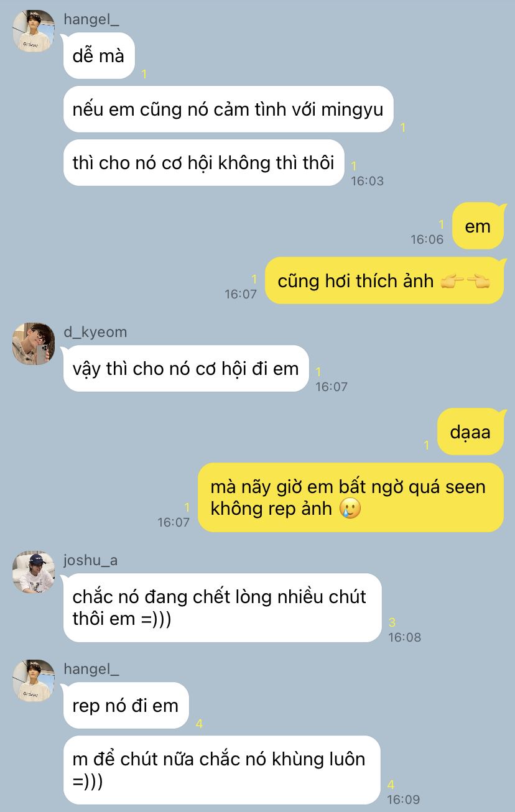Tap the 16:08 timestamp
This screenshot has width=515, height=812.
404,637
